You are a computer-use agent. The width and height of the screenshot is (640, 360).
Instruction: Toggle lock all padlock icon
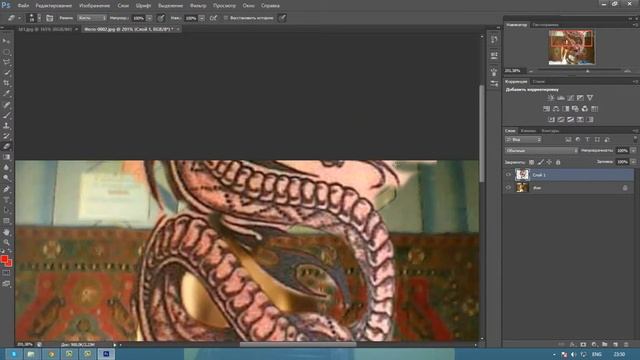tap(558, 162)
